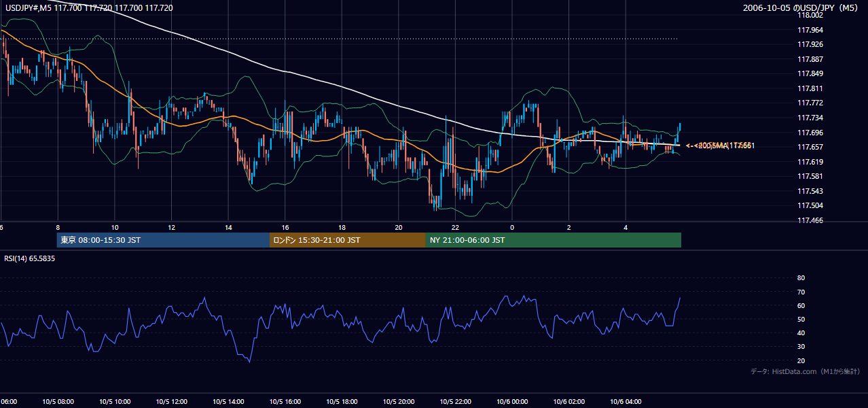The height and width of the screenshot is (408, 868).
Task: Click price axis label 117.887
Action: tap(810, 59)
